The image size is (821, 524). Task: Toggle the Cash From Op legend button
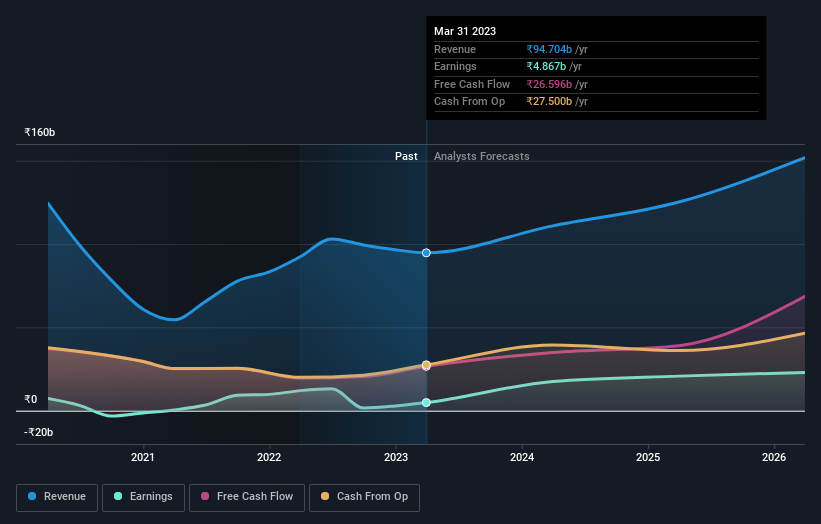tap(364, 497)
